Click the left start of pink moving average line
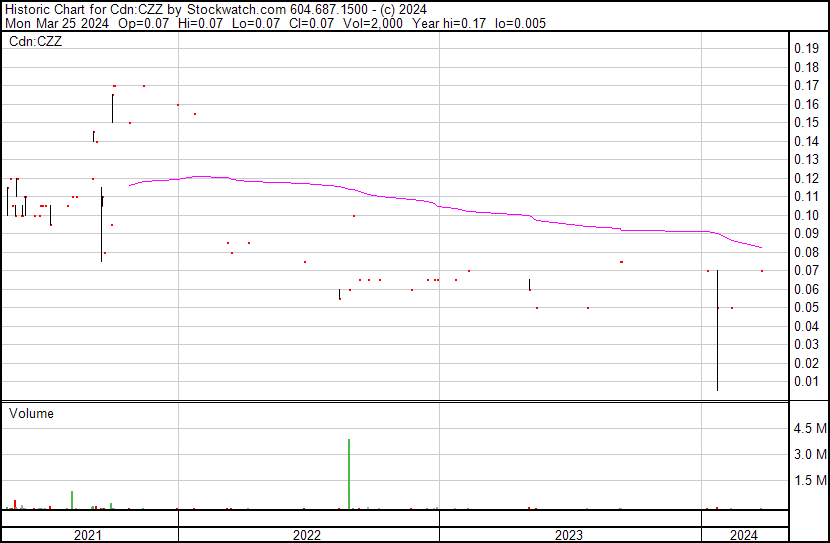Screen dimensions: 830x543 130,185
